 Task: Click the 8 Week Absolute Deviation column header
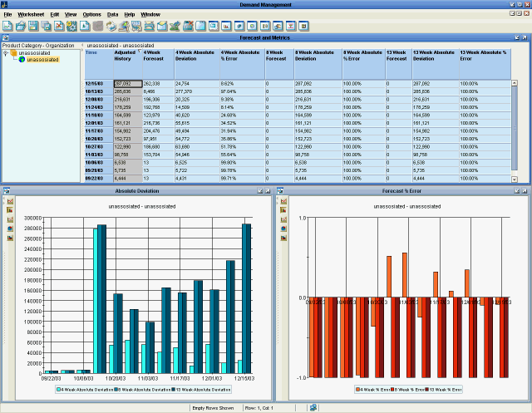[x=318, y=64]
